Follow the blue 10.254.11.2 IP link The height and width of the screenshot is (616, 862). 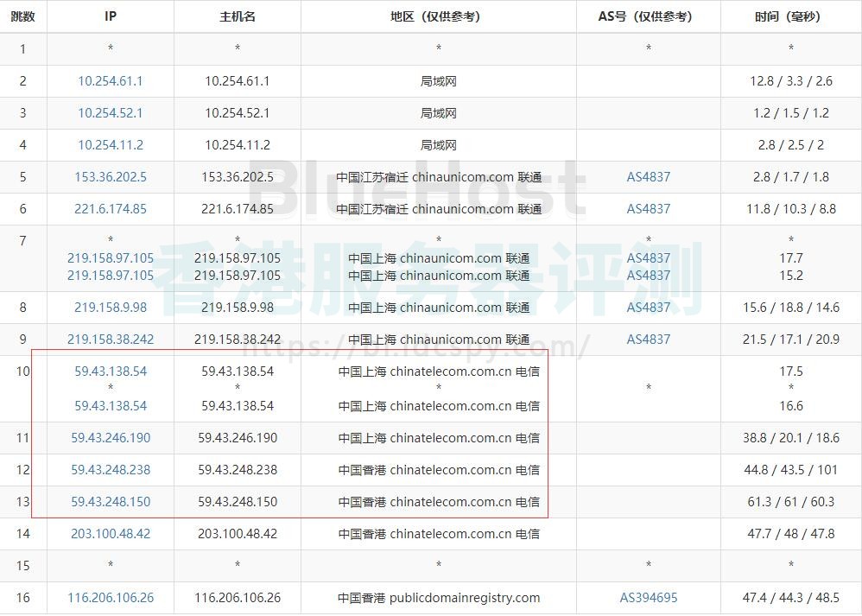pyautogui.click(x=111, y=145)
